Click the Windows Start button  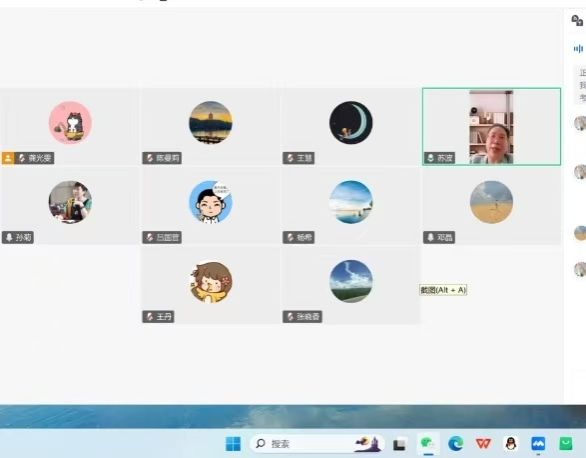tap(233, 444)
